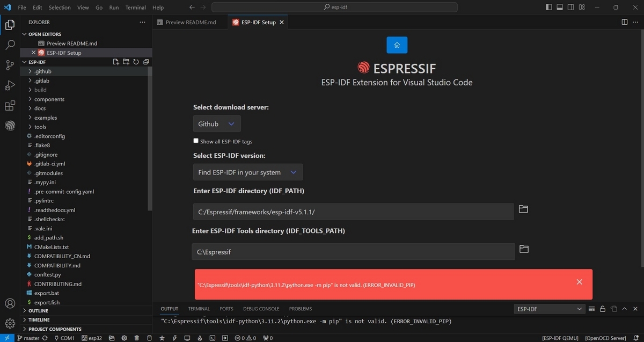The width and height of the screenshot is (644, 342).
Task: Click New File icon in ESP-IDF explorer
Action: point(116,62)
